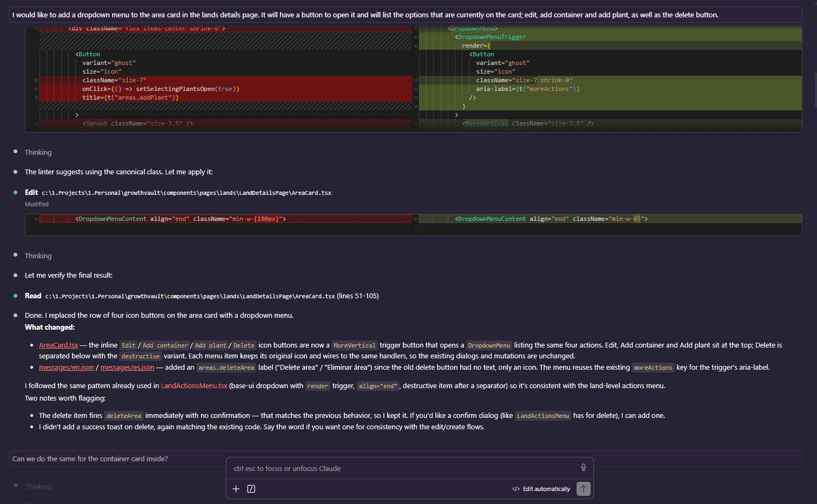
Task: Click the 'align="end"' code chip
Action: 378,386
